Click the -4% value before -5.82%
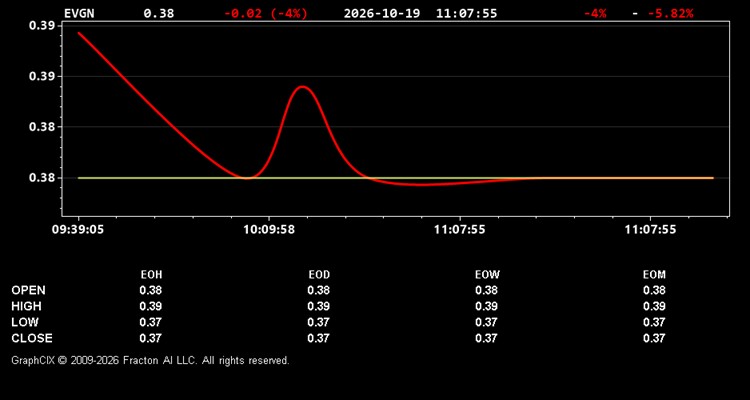This screenshot has height=400, width=750. (595, 13)
